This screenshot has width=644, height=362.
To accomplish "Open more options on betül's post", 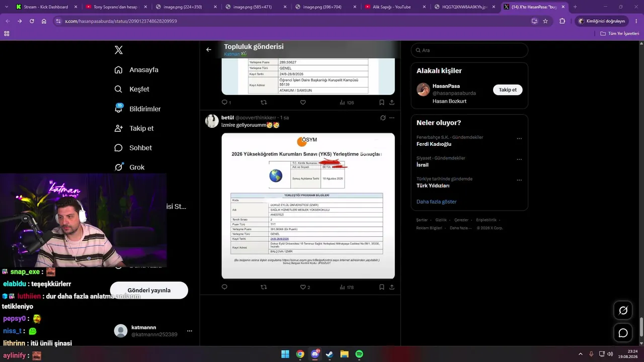I will (x=392, y=118).
